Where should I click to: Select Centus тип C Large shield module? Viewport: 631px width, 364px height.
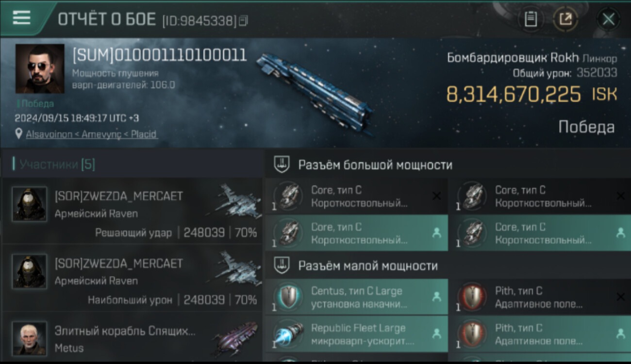356,297
